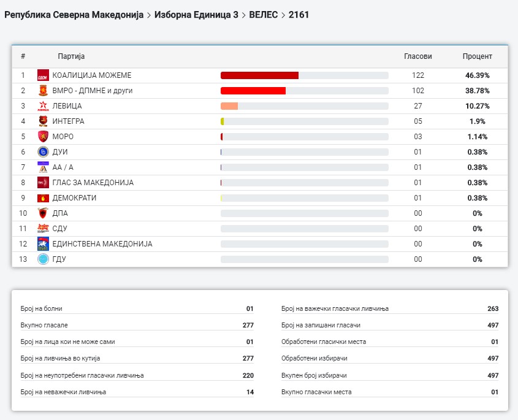Click the ВМРО - ДПМНЕ party logo
The image size is (518, 420).
click(x=43, y=91)
